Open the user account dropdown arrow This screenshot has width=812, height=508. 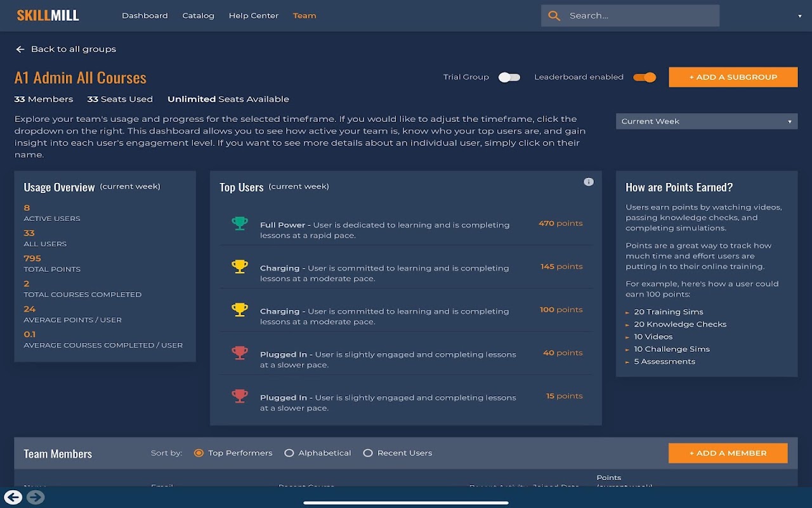tap(799, 17)
